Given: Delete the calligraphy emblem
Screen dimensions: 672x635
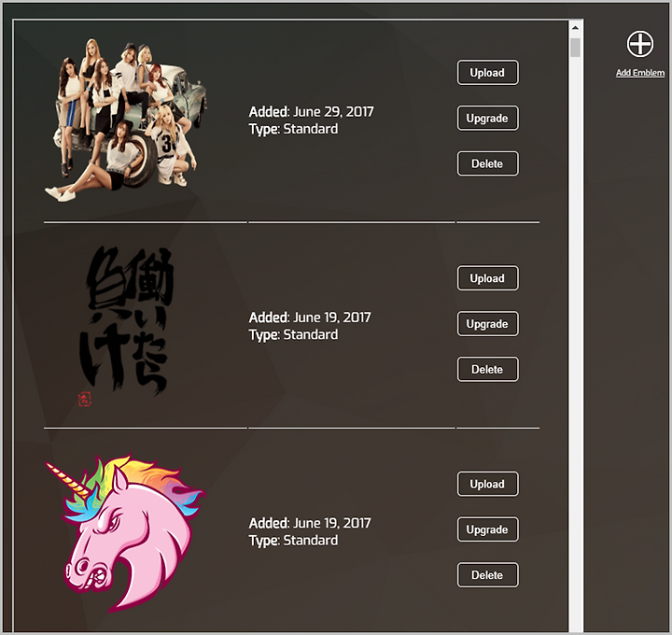Looking at the screenshot, I should (x=487, y=369).
